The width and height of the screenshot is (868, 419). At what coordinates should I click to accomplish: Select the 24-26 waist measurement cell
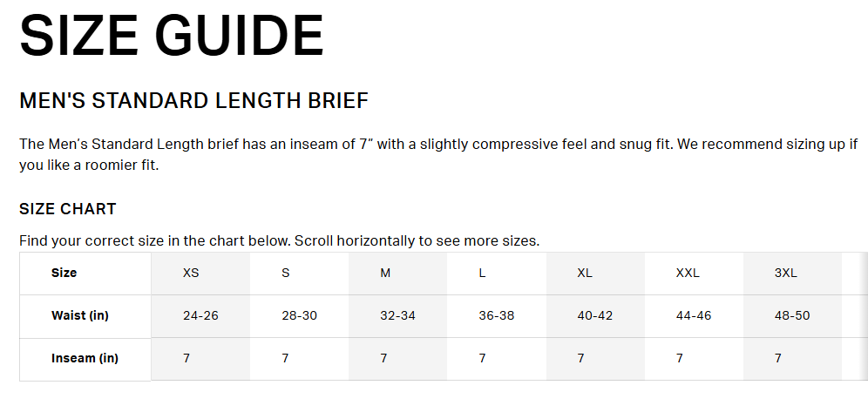pos(200,315)
